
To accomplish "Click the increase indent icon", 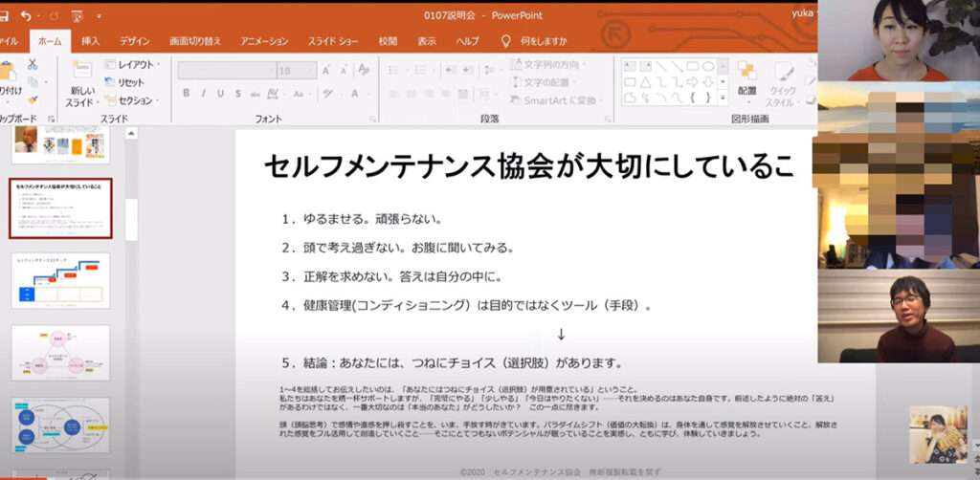I will (x=468, y=70).
